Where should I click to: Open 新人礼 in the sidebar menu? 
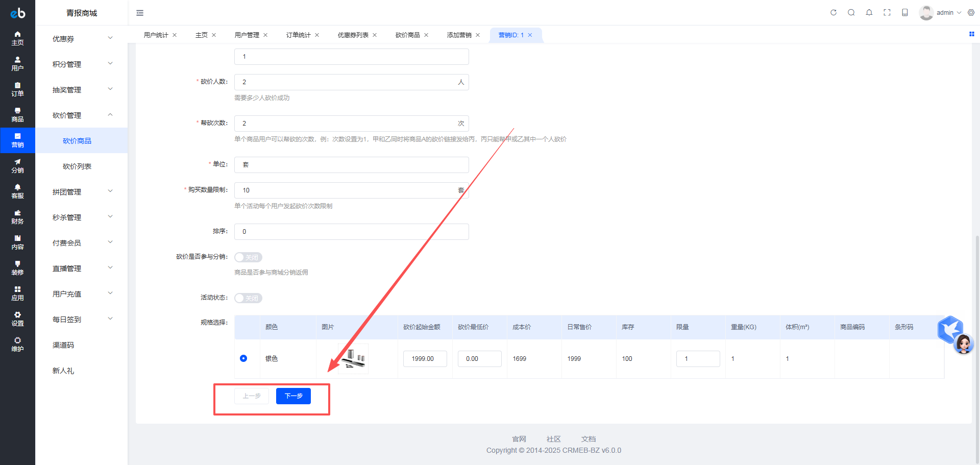tap(82, 370)
